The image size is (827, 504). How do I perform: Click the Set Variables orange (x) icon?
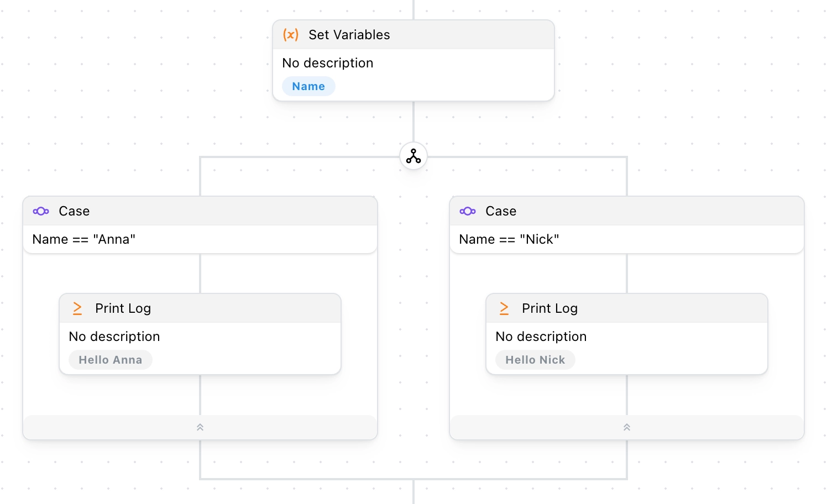pyautogui.click(x=291, y=35)
